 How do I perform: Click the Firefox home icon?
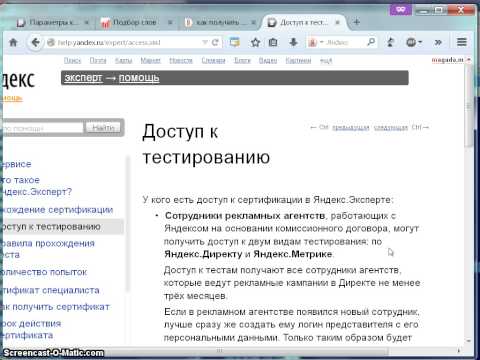pyautogui.click(x=13, y=42)
